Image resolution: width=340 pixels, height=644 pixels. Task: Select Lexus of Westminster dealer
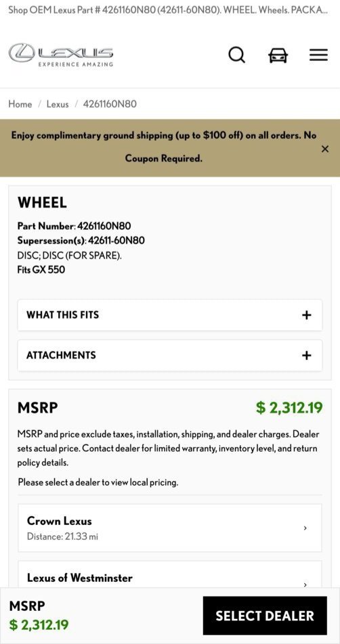point(170,575)
